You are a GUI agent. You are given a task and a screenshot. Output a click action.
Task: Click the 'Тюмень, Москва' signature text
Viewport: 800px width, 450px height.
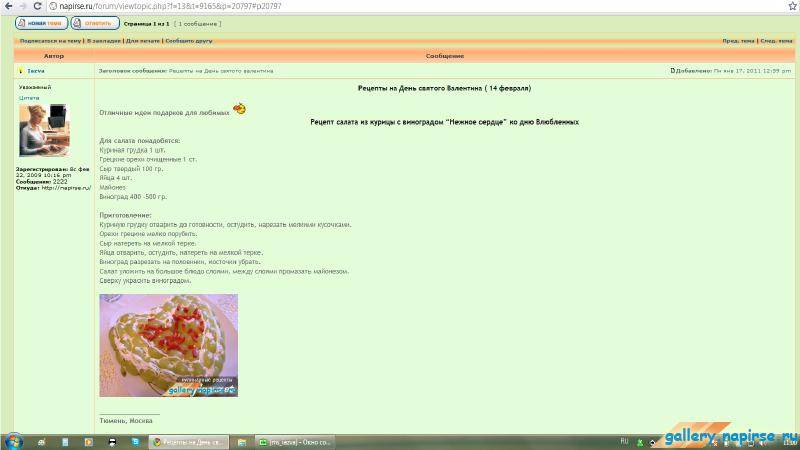(126, 421)
